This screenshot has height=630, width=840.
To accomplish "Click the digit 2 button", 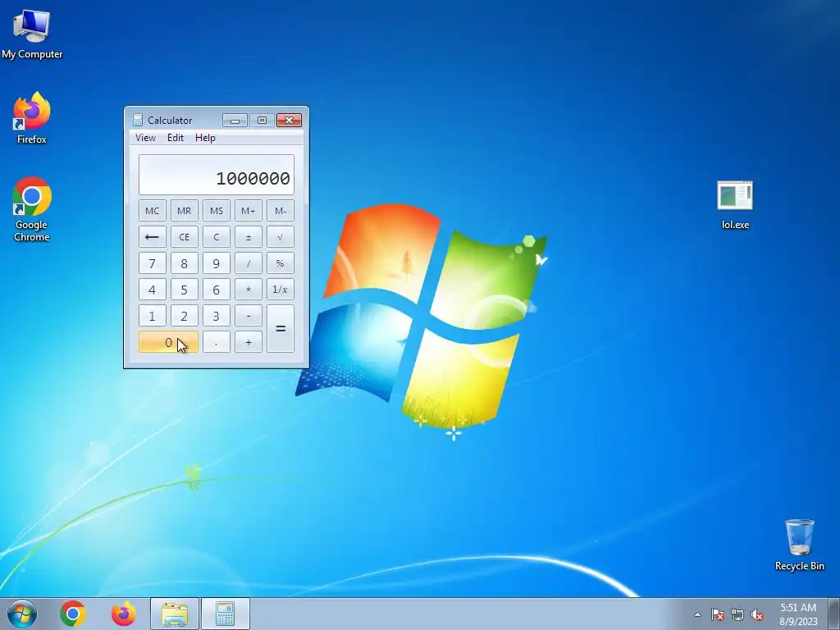I will [185, 316].
